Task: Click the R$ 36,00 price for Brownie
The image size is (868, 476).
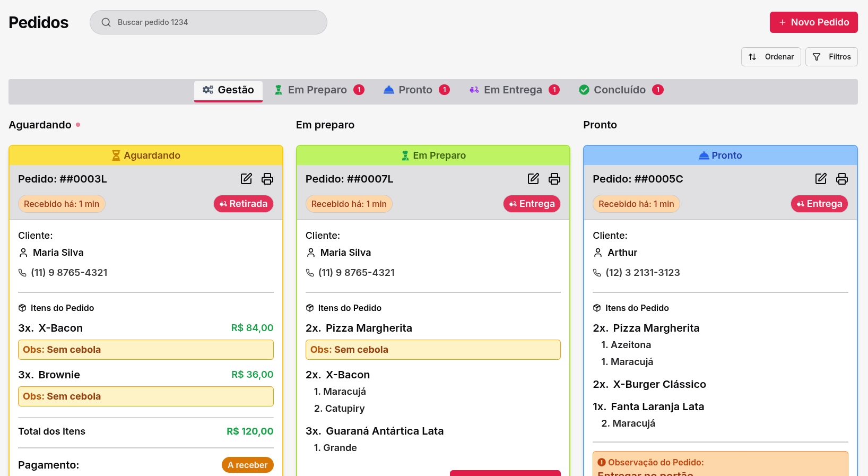Action: [252, 375]
